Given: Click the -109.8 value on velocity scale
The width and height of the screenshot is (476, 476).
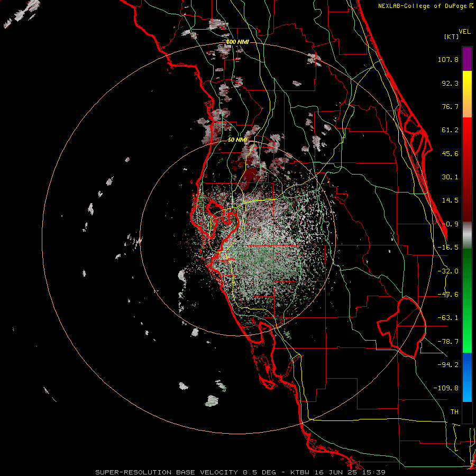Looking at the screenshot, I should tap(446, 388).
